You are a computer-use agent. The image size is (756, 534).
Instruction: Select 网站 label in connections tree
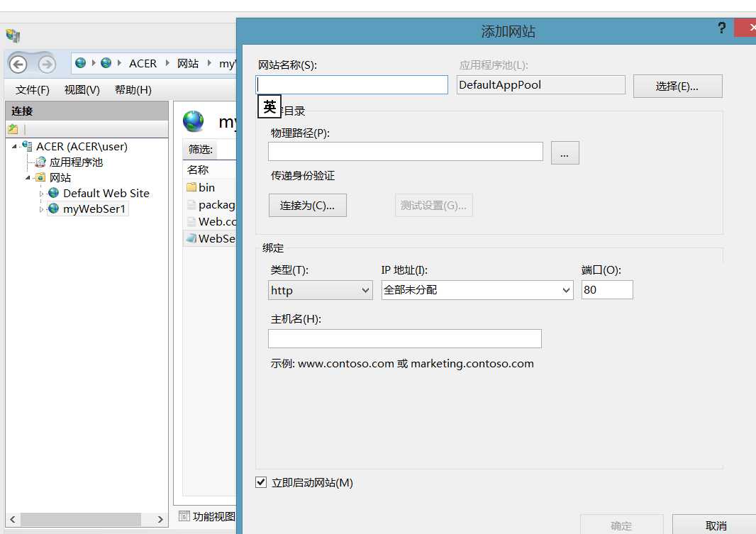pyautogui.click(x=60, y=178)
